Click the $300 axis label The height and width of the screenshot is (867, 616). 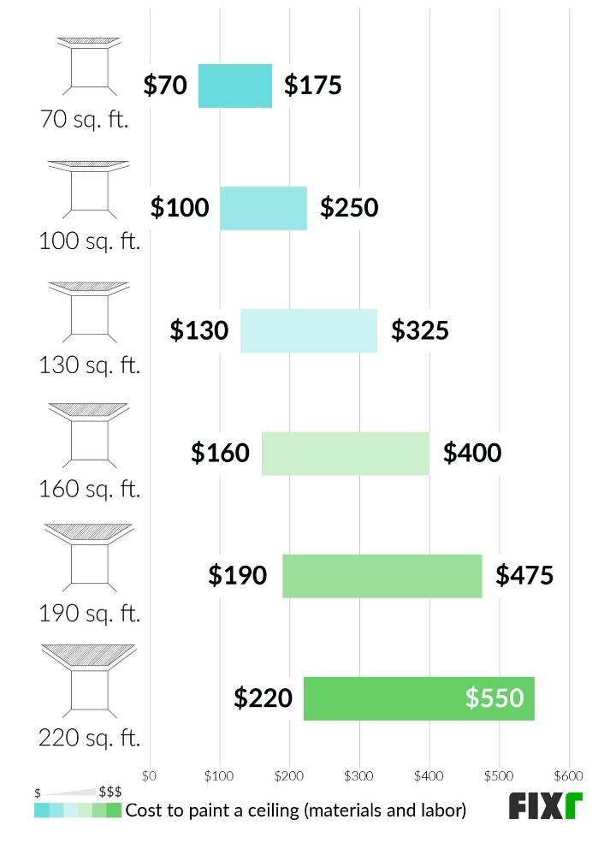pos(358,776)
